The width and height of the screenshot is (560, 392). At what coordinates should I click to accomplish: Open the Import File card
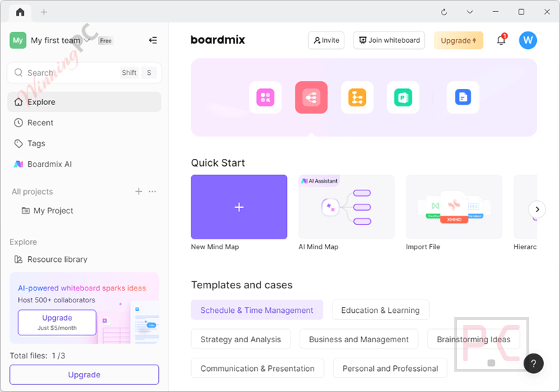(x=454, y=207)
